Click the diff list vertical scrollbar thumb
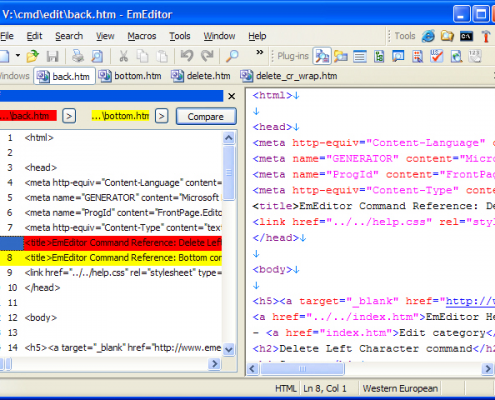 coord(229,173)
